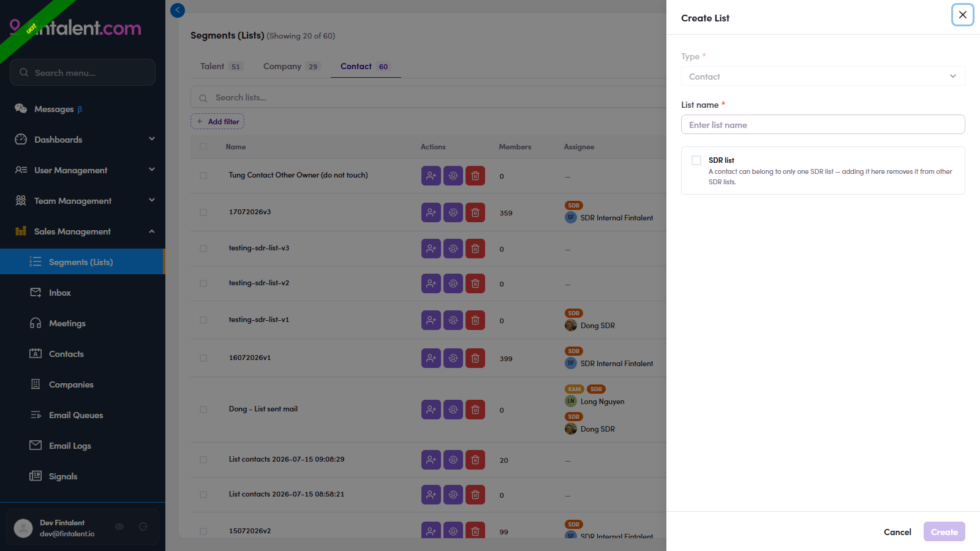Delete the testing-sdr-list-v2 list
Viewport: 980px width, 551px height.
pos(475,283)
